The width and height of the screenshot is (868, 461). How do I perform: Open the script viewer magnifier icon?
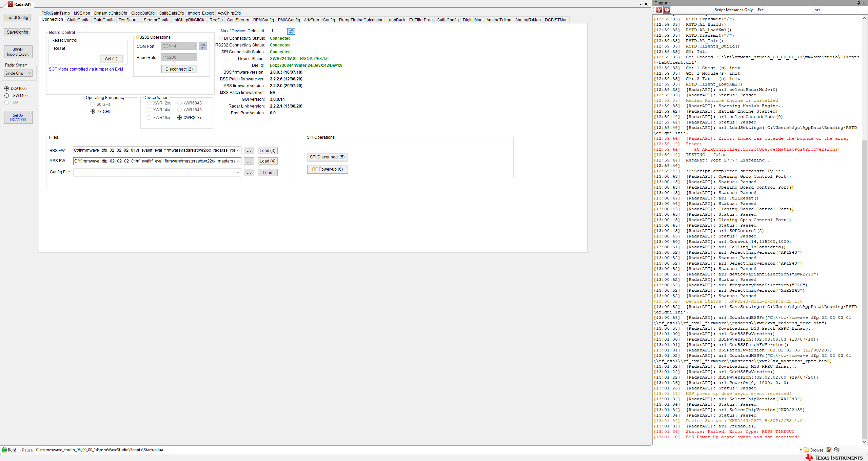pos(837,450)
